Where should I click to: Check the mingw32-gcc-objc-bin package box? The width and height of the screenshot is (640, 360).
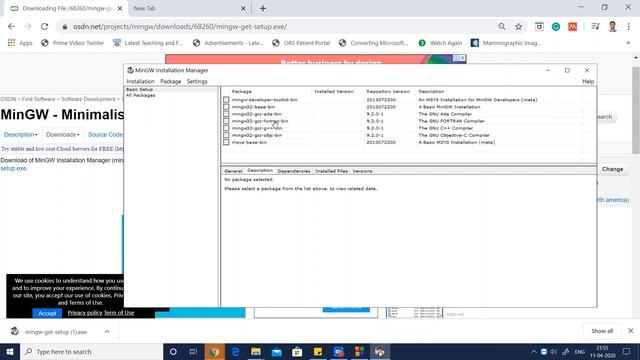pos(226,135)
